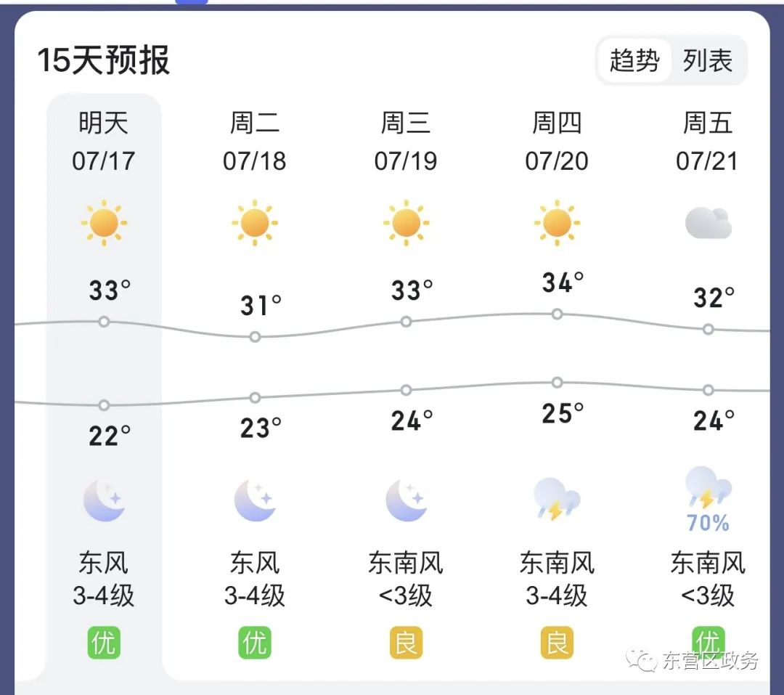
Task: Click the moon icon for 周三 night
Action: pos(406,501)
